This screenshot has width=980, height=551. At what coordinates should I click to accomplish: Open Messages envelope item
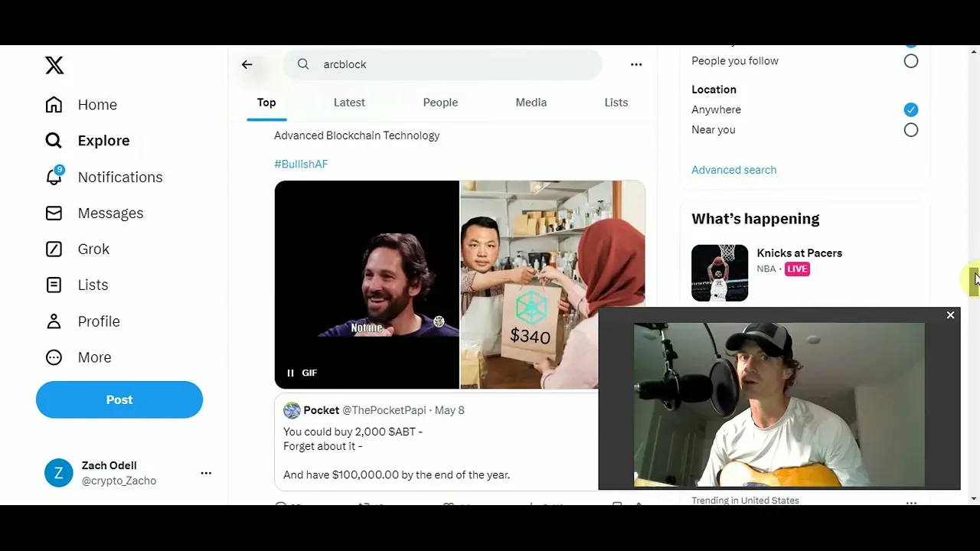(94, 214)
